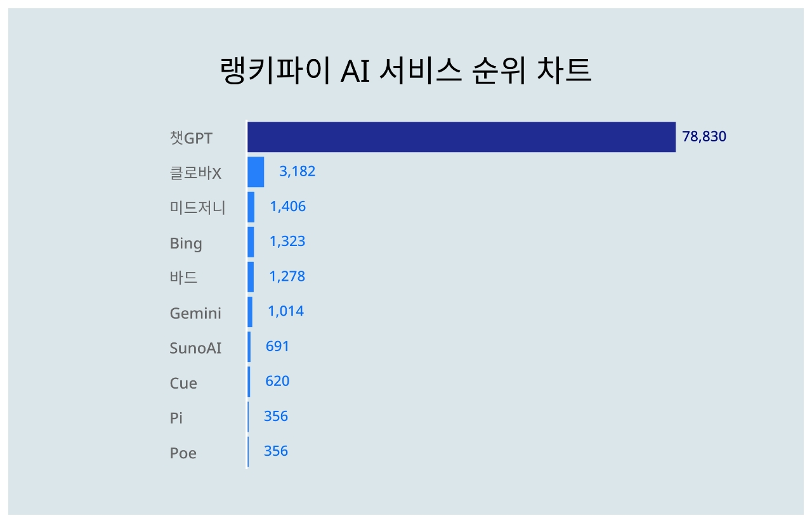Select the Poe label
Screen dimensions: 812x523
coord(183,453)
